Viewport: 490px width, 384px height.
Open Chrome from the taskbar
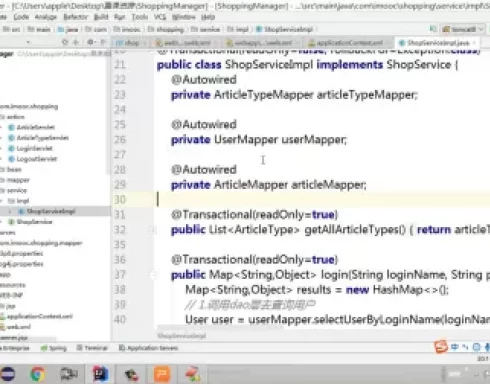pyautogui.click(x=38, y=374)
